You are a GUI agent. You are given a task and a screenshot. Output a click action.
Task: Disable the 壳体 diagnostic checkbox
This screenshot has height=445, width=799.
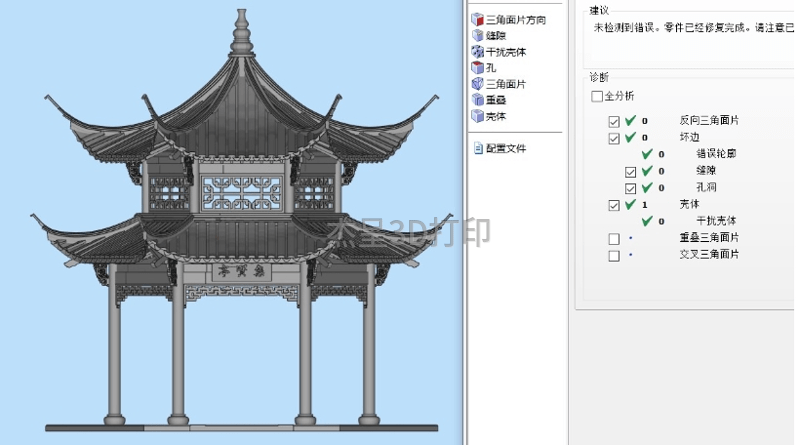(614, 205)
